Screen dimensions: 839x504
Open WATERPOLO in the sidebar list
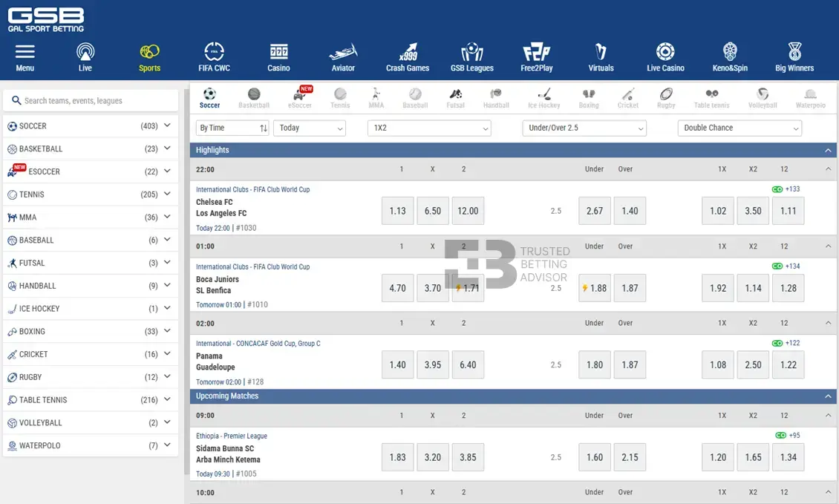click(91, 445)
